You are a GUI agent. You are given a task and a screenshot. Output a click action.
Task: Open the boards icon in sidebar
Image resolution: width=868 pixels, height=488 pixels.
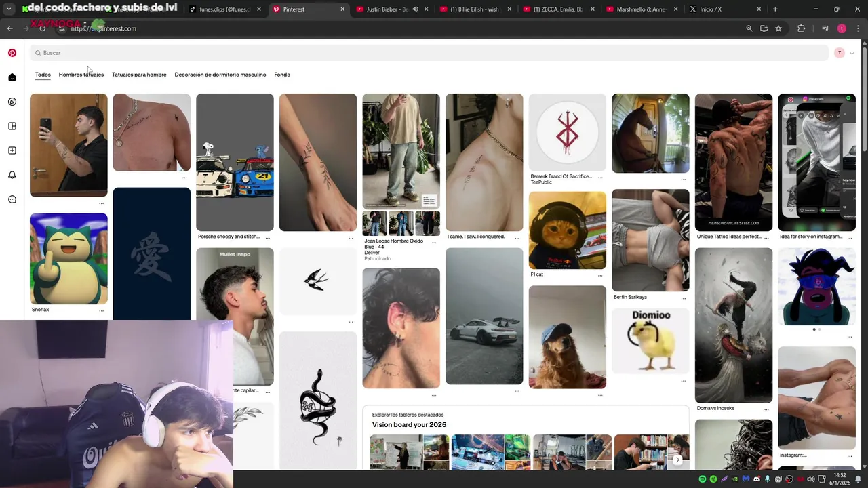coord(12,126)
